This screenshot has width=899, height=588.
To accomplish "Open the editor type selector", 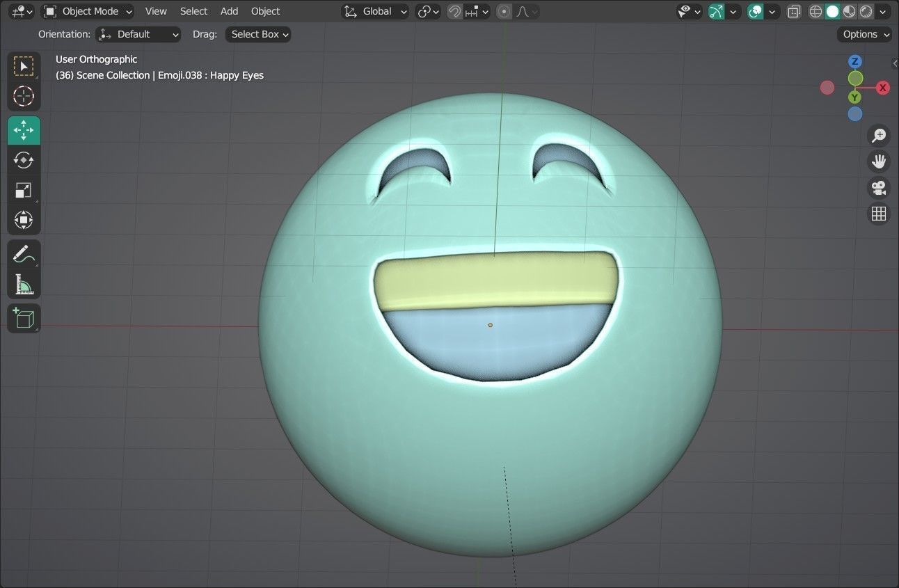I will pyautogui.click(x=22, y=11).
